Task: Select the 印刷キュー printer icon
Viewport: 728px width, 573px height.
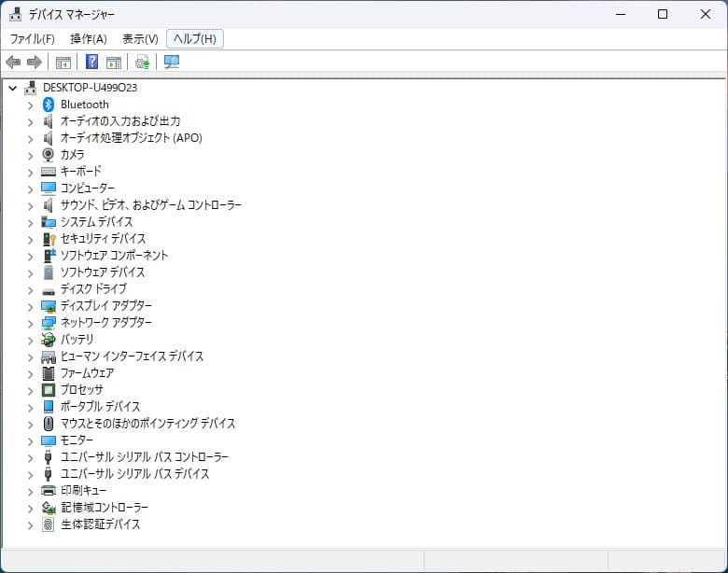Action: 49,490
